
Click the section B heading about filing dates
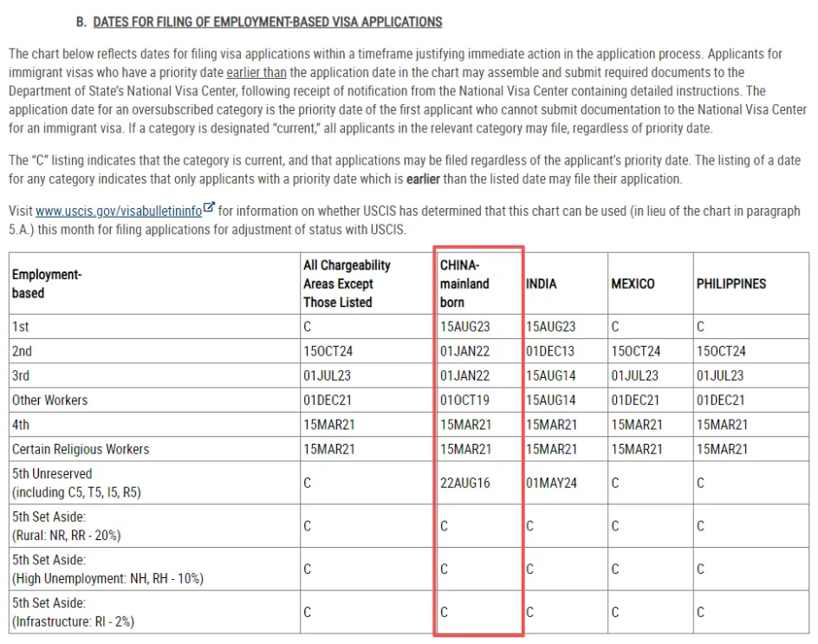(267, 22)
